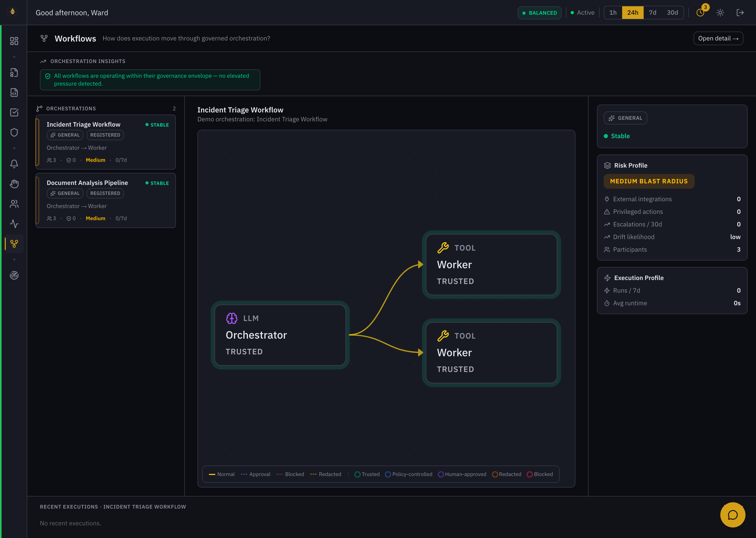Click REGISTERED tag on Incident Triage Workflow

pyautogui.click(x=105, y=135)
